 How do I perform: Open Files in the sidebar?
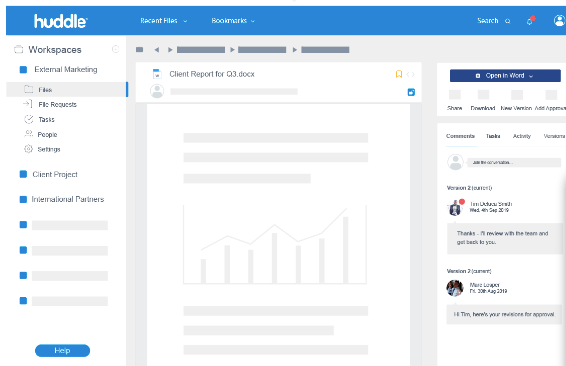point(67,90)
